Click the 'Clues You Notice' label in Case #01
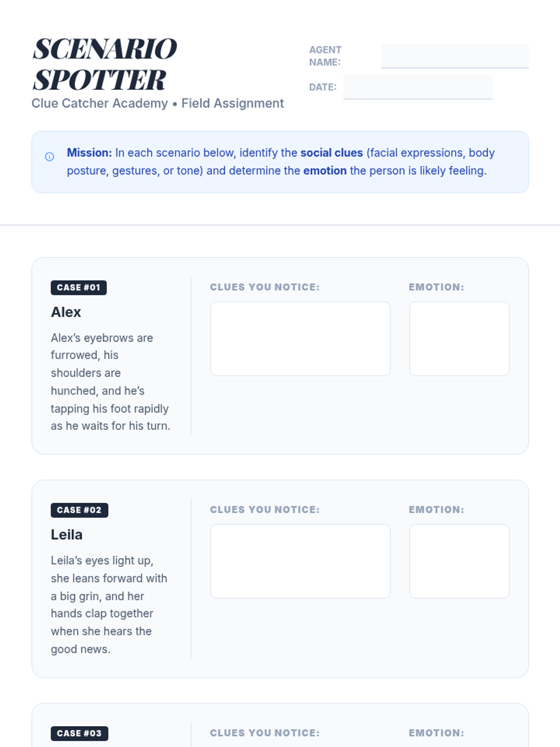This screenshot has height=747, width=560. coord(265,287)
